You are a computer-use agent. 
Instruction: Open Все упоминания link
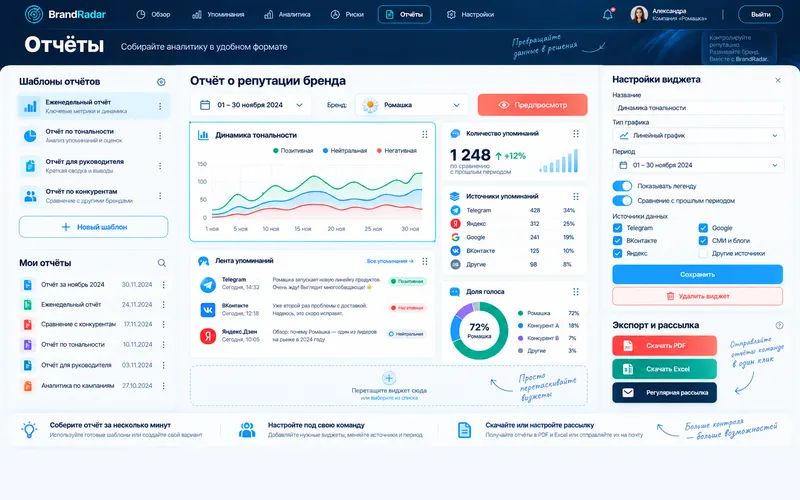(x=390, y=261)
